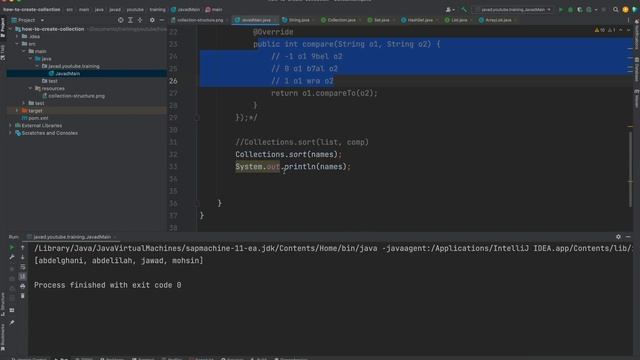Collapse the src folder
This screenshot has width=640, height=360.
pyautogui.click(x=17, y=44)
